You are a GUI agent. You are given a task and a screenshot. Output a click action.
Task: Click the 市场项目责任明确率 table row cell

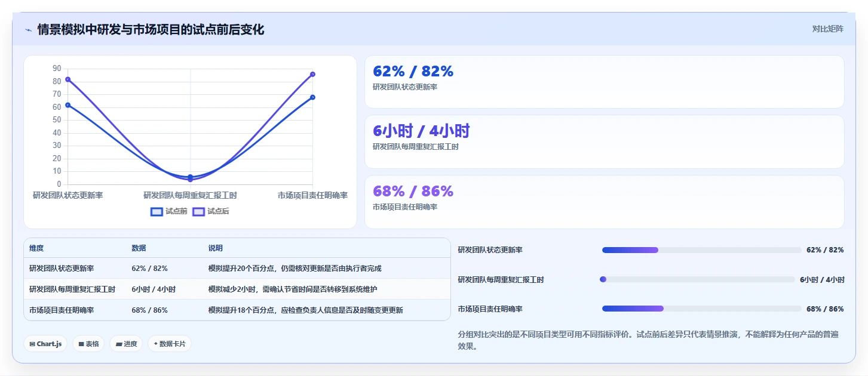(62, 310)
